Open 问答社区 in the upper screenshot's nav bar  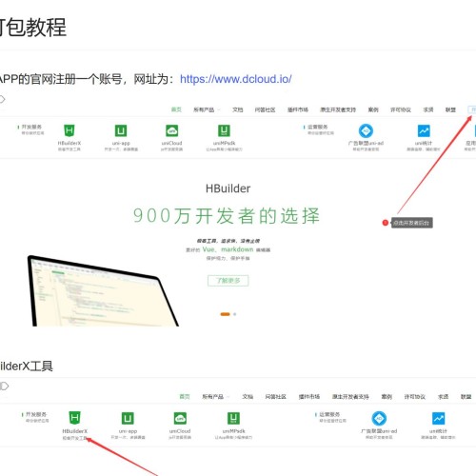(265, 109)
